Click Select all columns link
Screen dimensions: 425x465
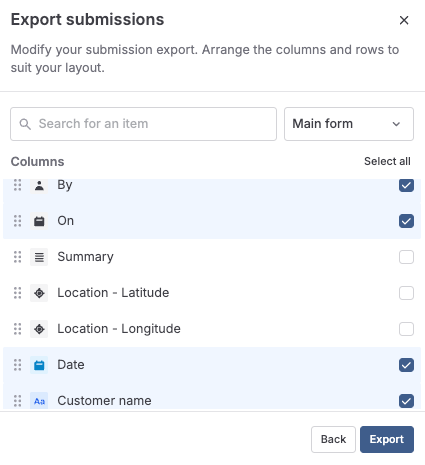coord(387,161)
